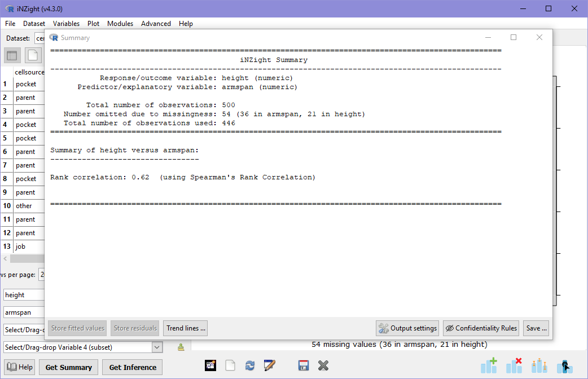This screenshot has width=588, height=379.
Task: Open the Advanced menu
Action: pos(156,24)
